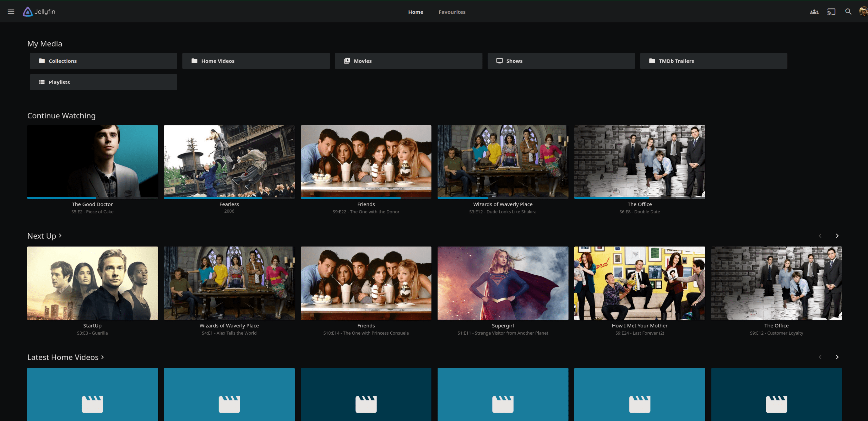Show next items in Next Up row
Viewport: 868px width, 421px height.
[837, 236]
